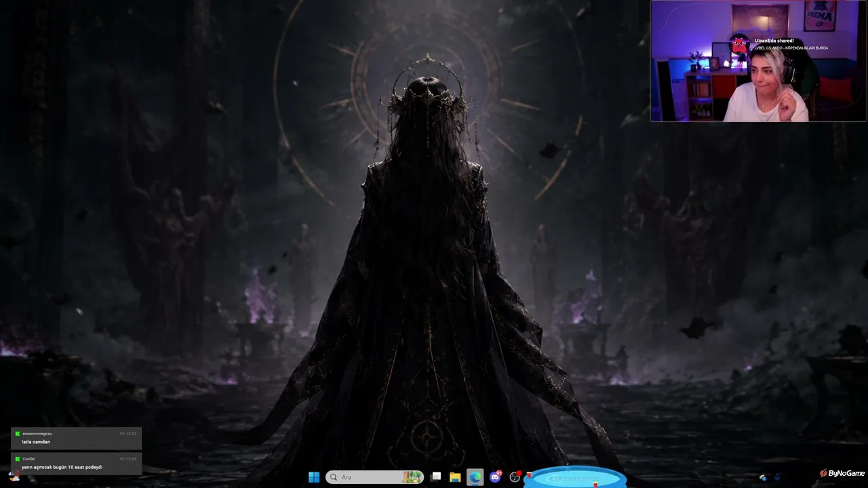Click the blue download arrow tray icon
The height and width of the screenshot is (488, 868).
pos(777,478)
